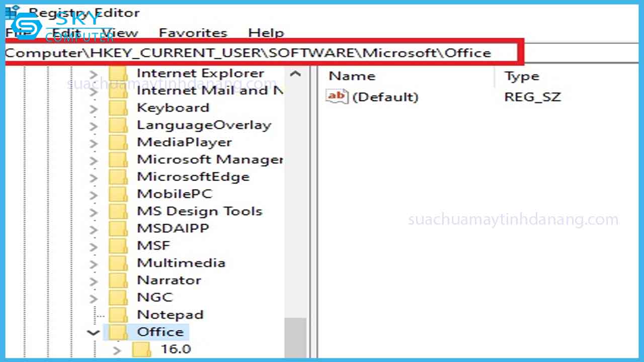The width and height of the screenshot is (644, 362).
Task: Select the MS Design Tools key label
Action: pyautogui.click(x=200, y=211)
